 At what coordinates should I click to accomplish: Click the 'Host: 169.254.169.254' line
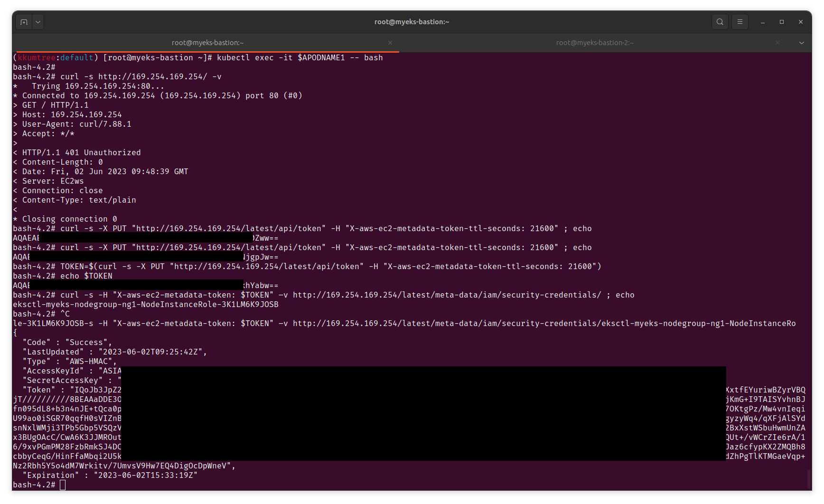click(67, 114)
